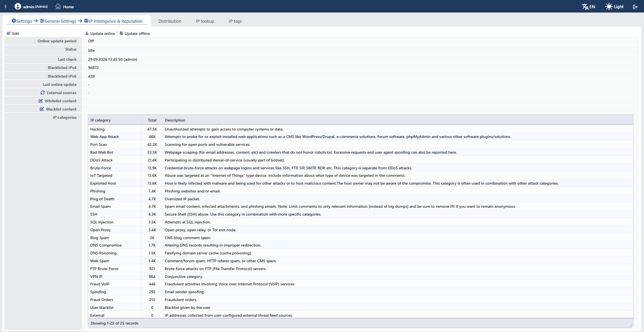644x332 pixels.
Task: Click the Settings gear icon in breadcrumb
Action: coord(14,21)
